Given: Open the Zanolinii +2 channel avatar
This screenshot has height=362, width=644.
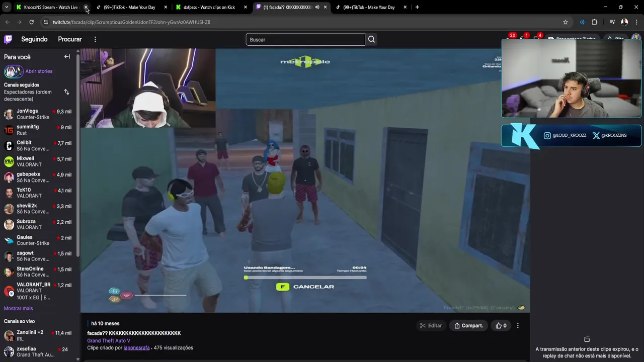Looking at the screenshot, I should click(x=9, y=336).
